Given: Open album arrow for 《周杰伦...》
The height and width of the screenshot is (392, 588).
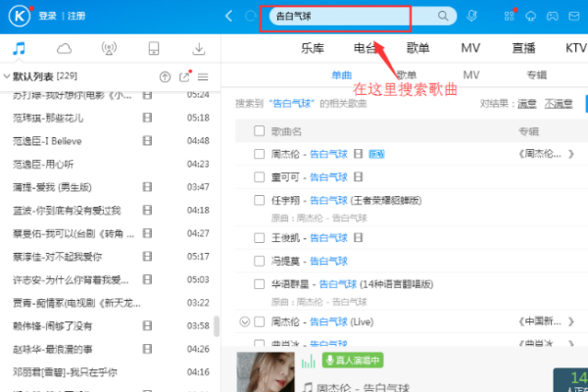Looking at the screenshot, I should coord(570,154).
